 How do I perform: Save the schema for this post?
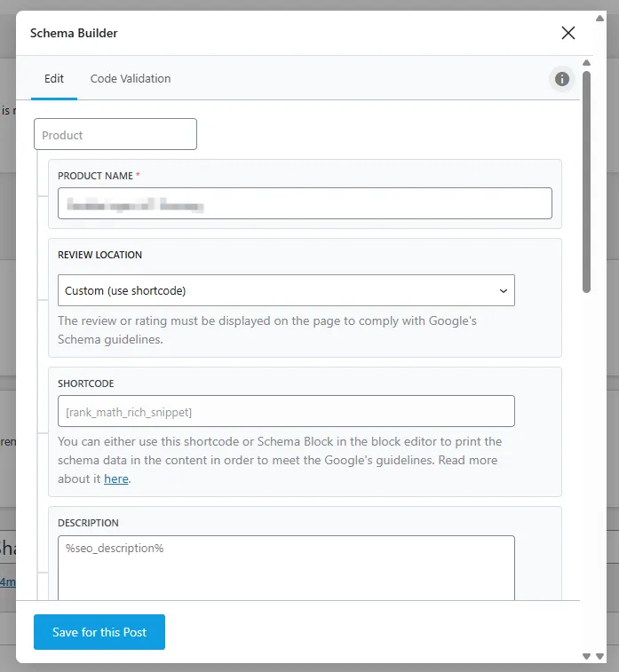pos(99,632)
